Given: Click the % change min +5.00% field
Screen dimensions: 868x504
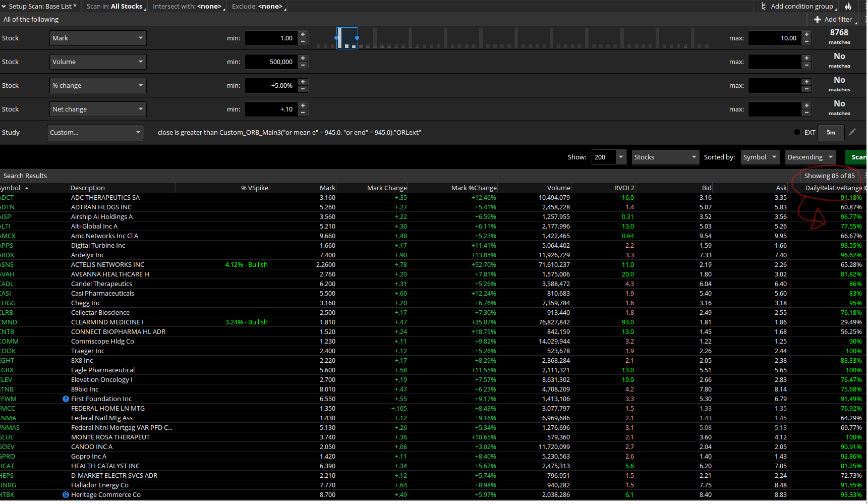Looking at the screenshot, I should 271,86.
